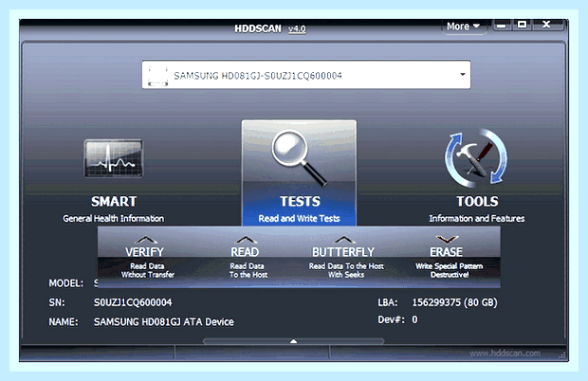Click the Dev# value 0

pyautogui.click(x=414, y=319)
